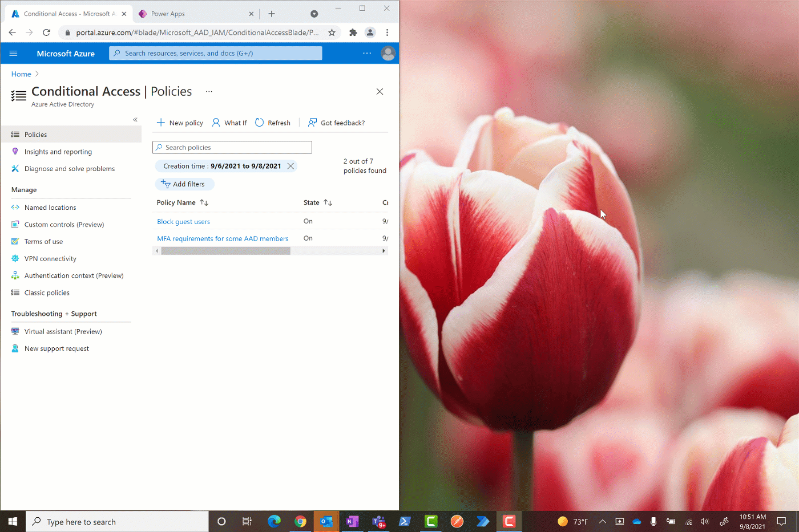Remove the Creation time filter chip

tap(291, 166)
